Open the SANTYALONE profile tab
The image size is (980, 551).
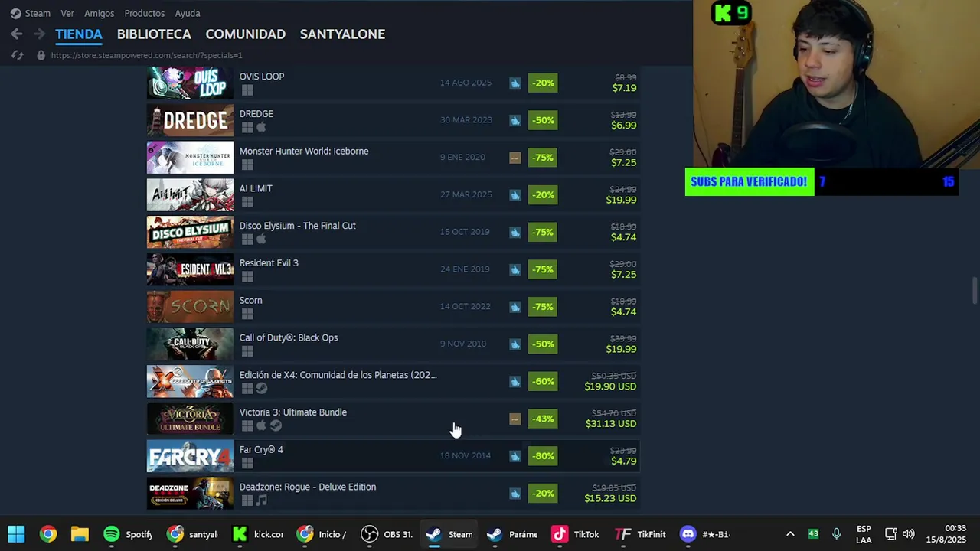pyautogui.click(x=342, y=34)
